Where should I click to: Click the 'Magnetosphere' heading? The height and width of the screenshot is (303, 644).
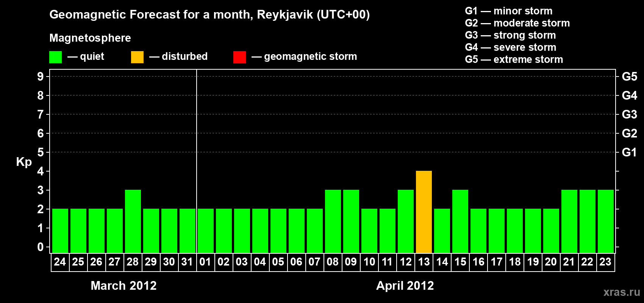(x=90, y=38)
